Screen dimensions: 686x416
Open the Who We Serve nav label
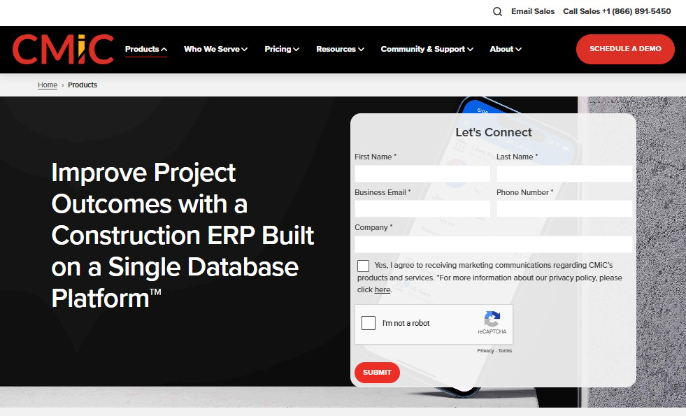[212, 49]
